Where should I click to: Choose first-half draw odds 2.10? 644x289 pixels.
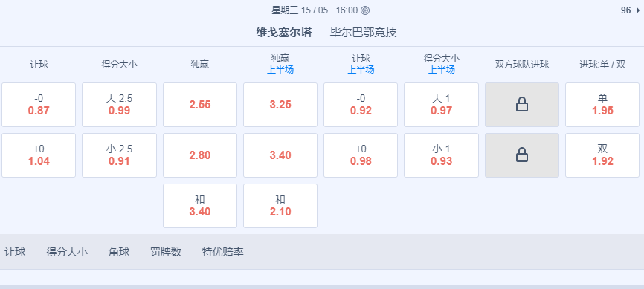click(x=280, y=206)
